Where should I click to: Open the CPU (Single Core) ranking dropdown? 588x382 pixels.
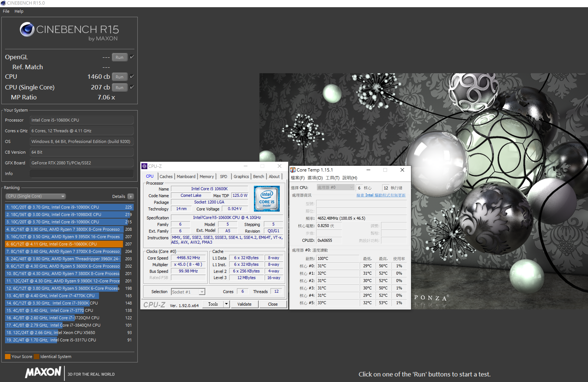[35, 196]
